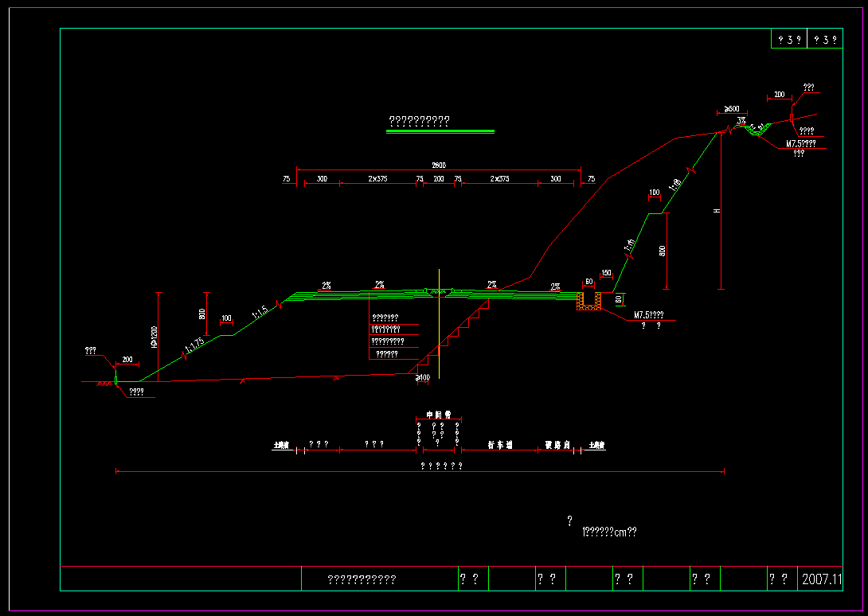The width and height of the screenshot is (868, 616).
Task: Select the vertical road centerline at the median
Action: (x=439, y=318)
